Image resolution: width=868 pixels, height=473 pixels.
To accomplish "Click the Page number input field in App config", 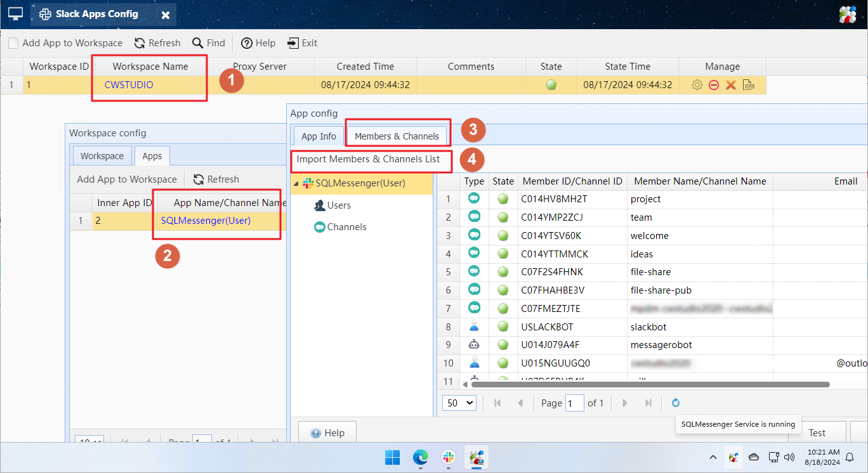I will pos(574,403).
